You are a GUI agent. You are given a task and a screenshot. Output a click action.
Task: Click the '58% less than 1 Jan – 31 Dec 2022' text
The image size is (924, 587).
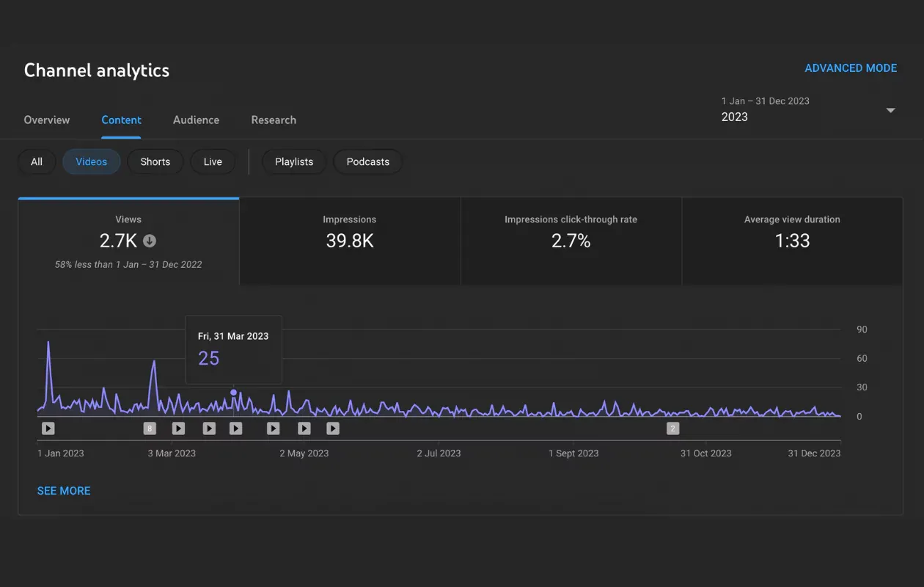pos(128,264)
